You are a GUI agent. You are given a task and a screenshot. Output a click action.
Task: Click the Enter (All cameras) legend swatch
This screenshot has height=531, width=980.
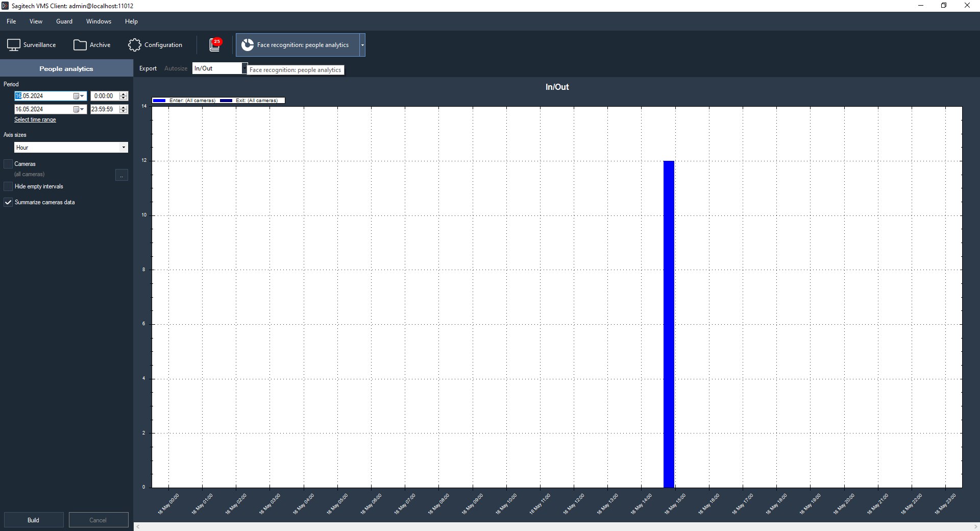(159, 101)
